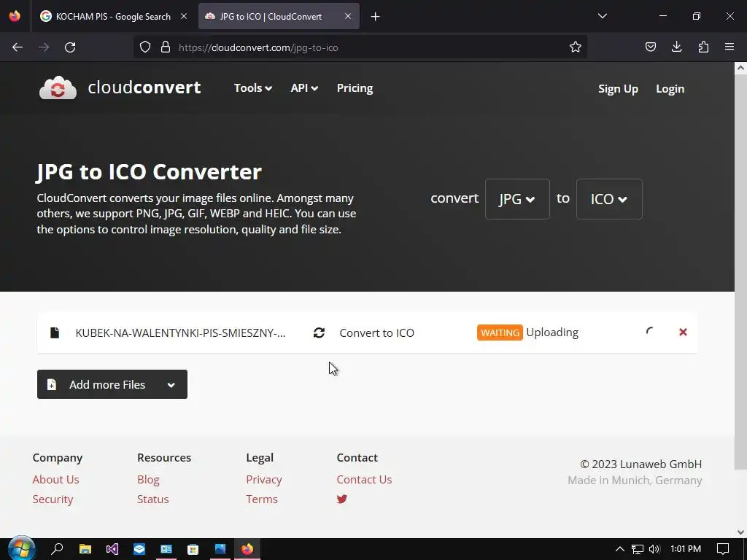
Task: Click the Add more Files button
Action: pos(112,384)
